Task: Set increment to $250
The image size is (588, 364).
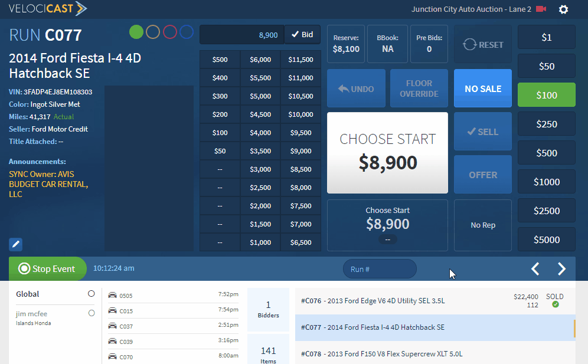Action: [x=546, y=124]
